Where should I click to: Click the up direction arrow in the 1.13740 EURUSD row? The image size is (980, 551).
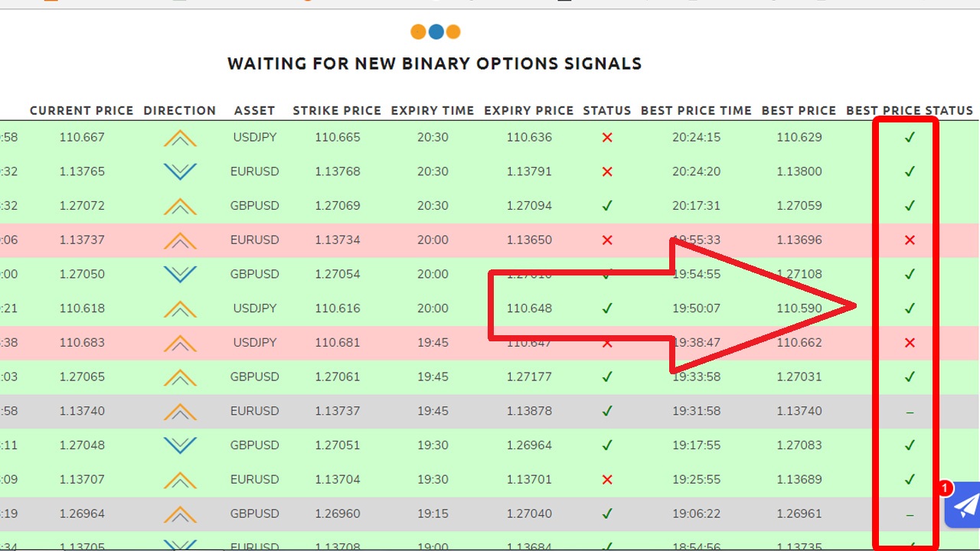coord(180,411)
